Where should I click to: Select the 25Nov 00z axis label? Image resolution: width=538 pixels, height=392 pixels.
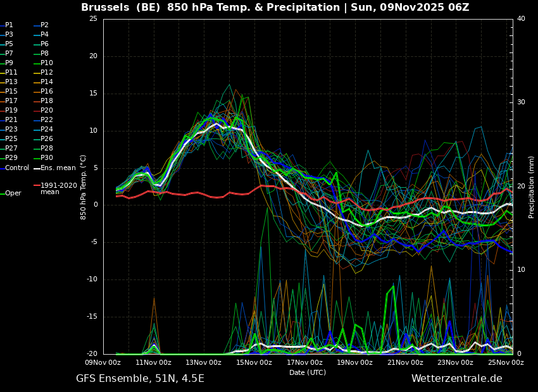(x=506, y=362)
